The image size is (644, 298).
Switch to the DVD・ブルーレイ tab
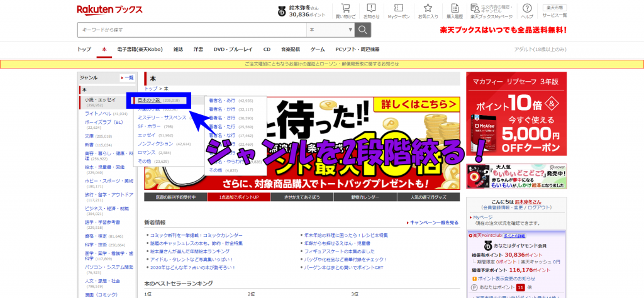[x=233, y=49]
